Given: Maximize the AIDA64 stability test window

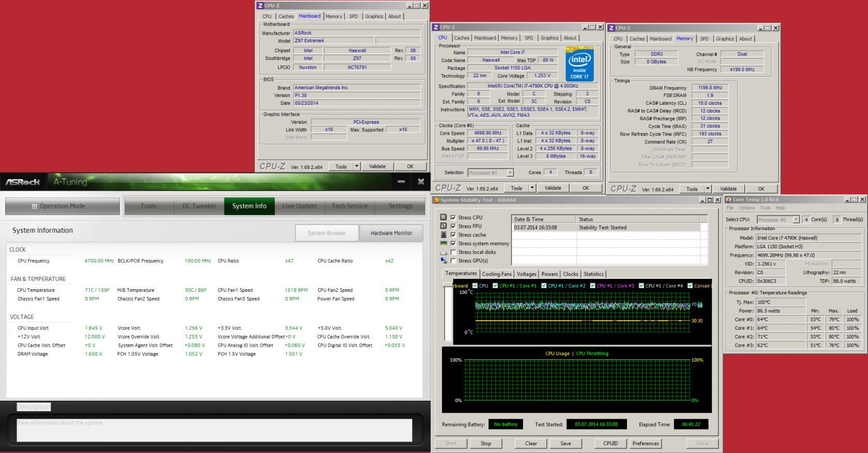Looking at the screenshot, I should (x=709, y=200).
